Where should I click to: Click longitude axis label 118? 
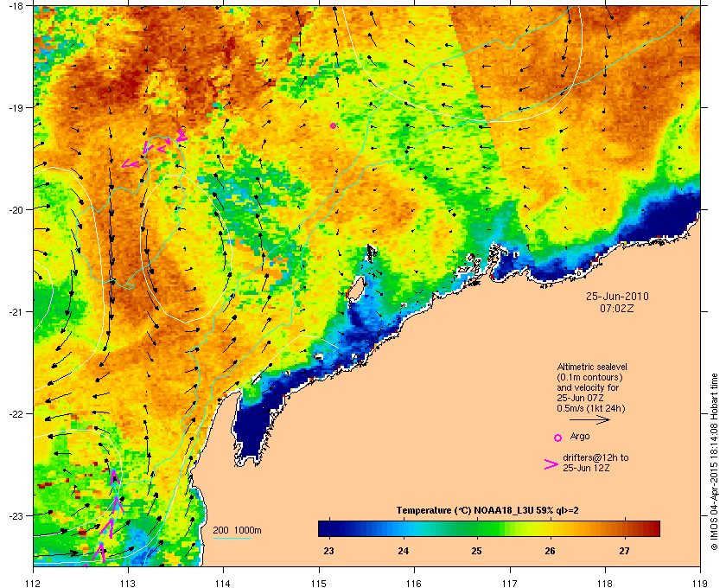(605, 583)
